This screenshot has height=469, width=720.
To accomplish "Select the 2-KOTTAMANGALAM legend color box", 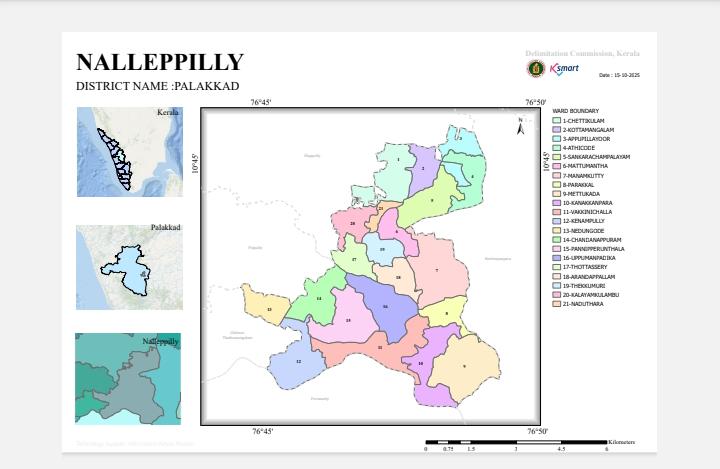I will (557, 130).
